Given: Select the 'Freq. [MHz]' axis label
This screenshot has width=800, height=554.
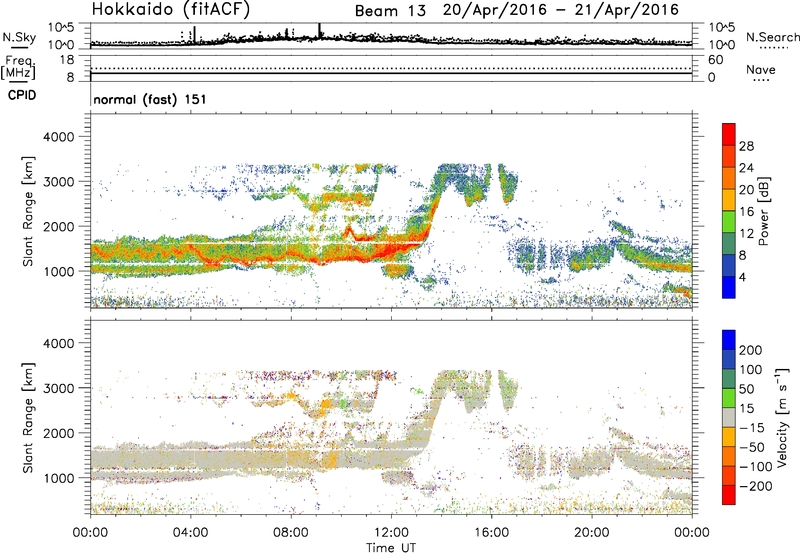Looking at the screenshot, I should (19, 67).
